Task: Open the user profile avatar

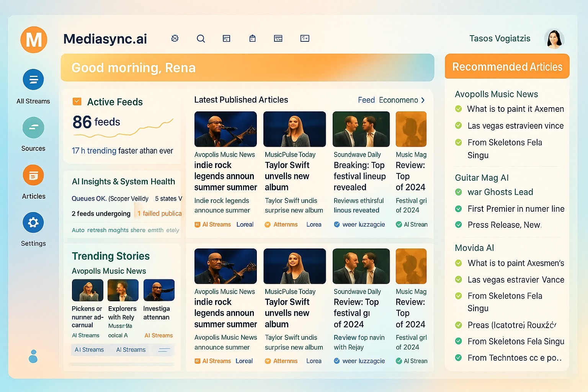Action: click(554, 39)
